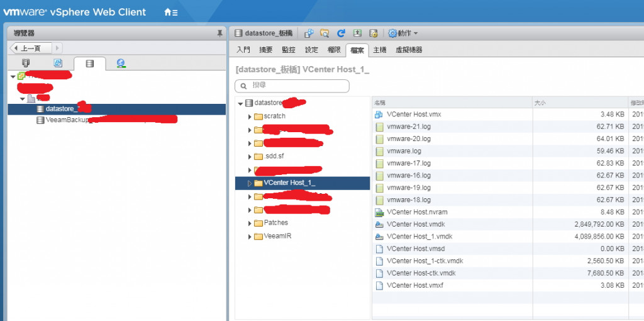Click the 上一頁 back button
Image resolution: width=644 pixels, height=321 pixels.
(31, 48)
